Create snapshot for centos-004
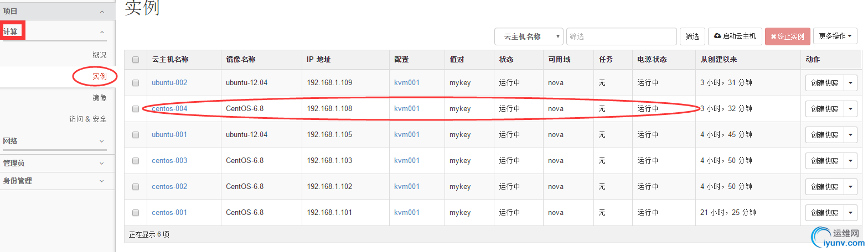The width and height of the screenshot is (868, 252). pyautogui.click(x=824, y=109)
